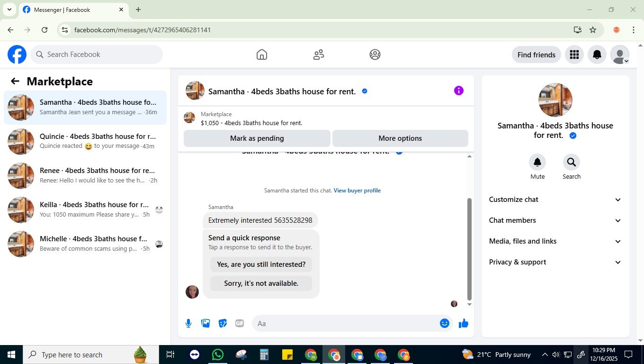Click Samantha's large listing thumbnail in the right panel
The image size is (644, 364).
(555, 100)
